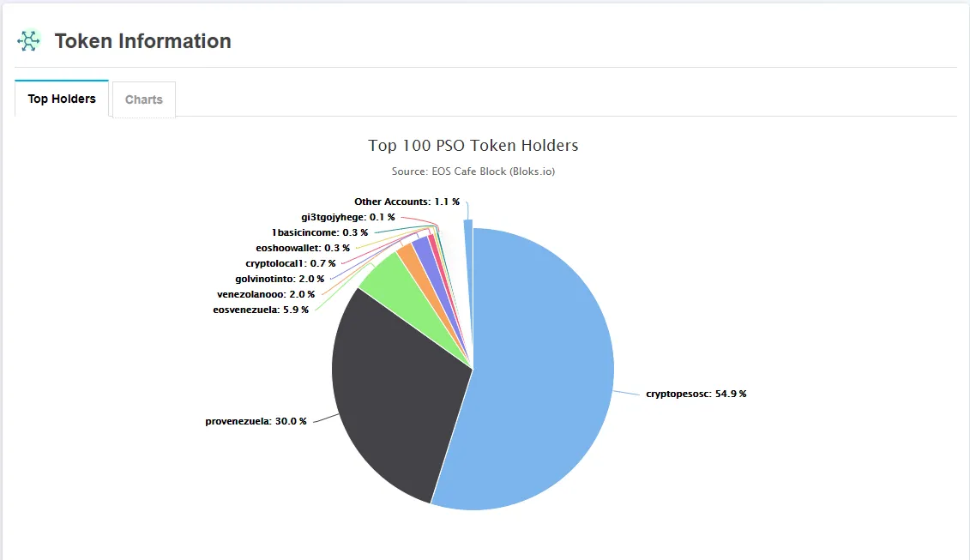Click the cryptopesosc 54.9 % label
This screenshot has width=970, height=560.
click(x=696, y=394)
